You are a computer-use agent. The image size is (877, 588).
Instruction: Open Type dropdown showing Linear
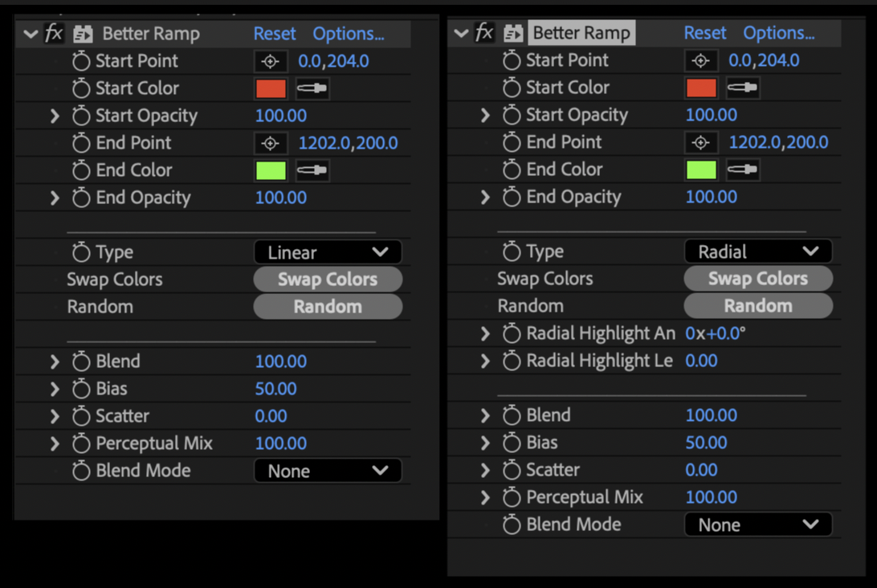pos(328,252)
